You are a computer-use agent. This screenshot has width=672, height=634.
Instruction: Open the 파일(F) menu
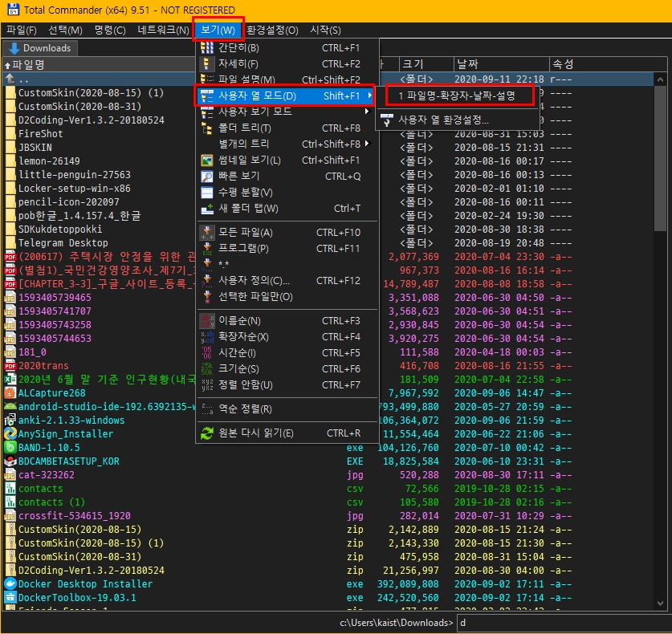tap(22, 30)
